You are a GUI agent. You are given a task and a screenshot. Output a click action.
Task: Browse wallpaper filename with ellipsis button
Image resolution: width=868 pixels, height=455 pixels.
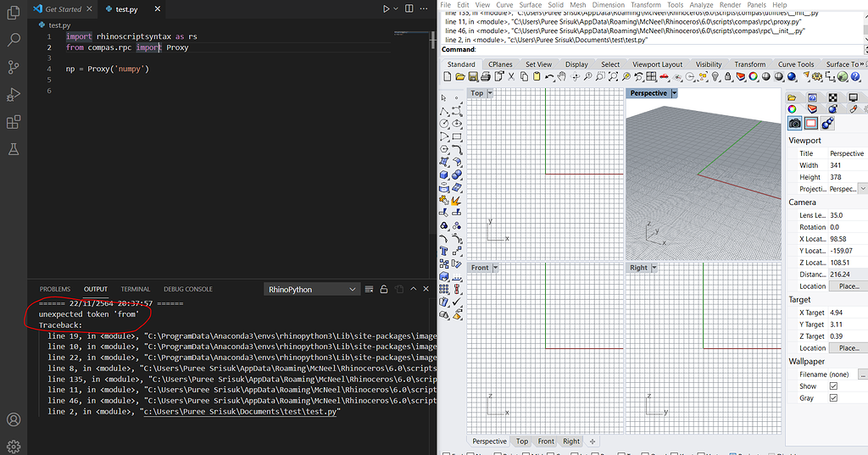863,375
